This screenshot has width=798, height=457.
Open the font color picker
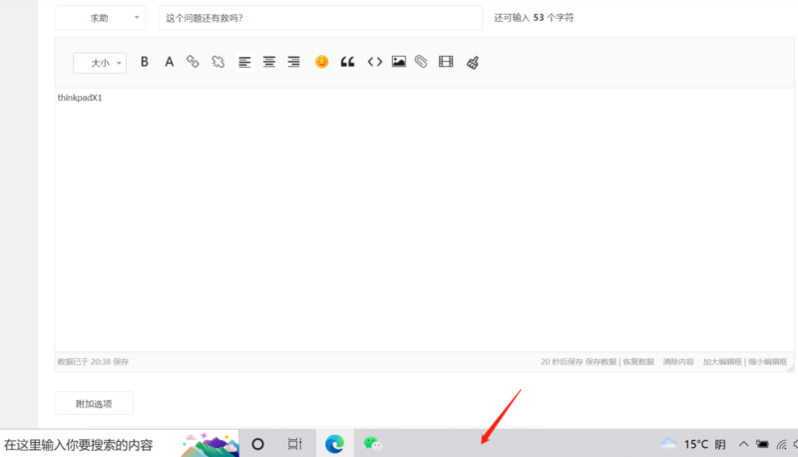pyautogui.click(x=169, y=62)
